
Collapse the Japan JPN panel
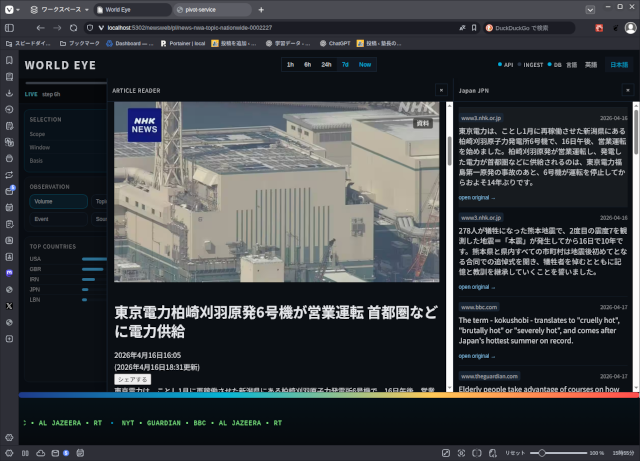pyautogui.click(x=627, y=90)
